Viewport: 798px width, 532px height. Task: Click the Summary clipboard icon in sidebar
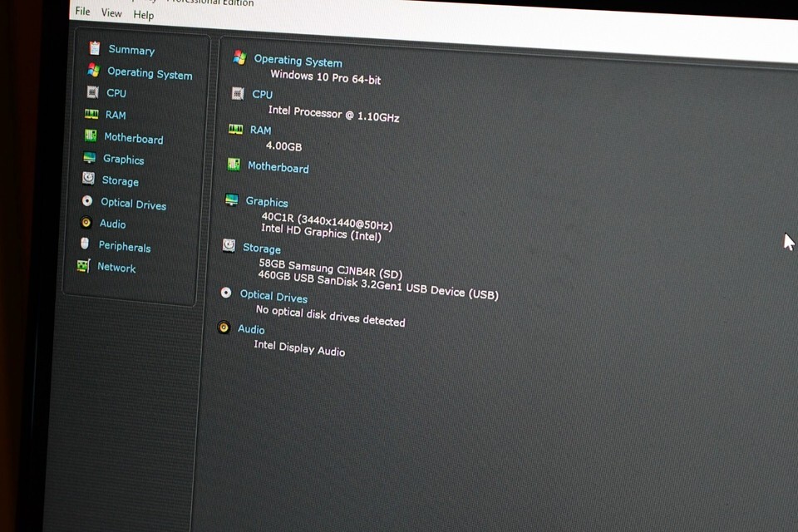95,48
